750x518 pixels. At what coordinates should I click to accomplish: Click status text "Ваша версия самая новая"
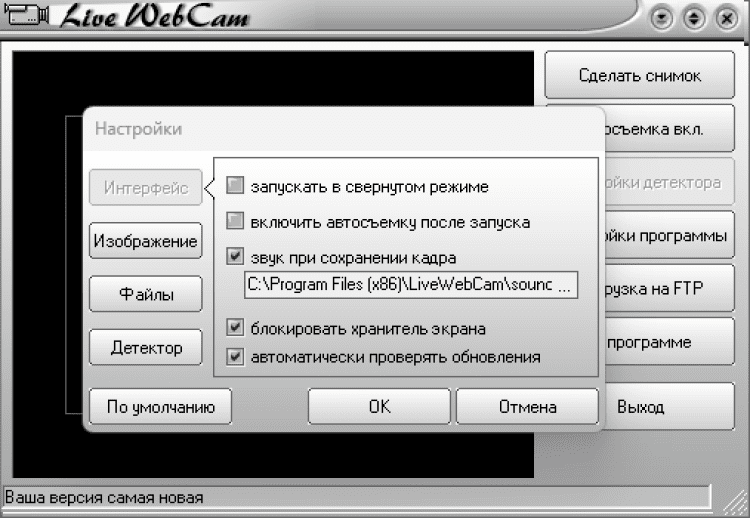[104, 498]
